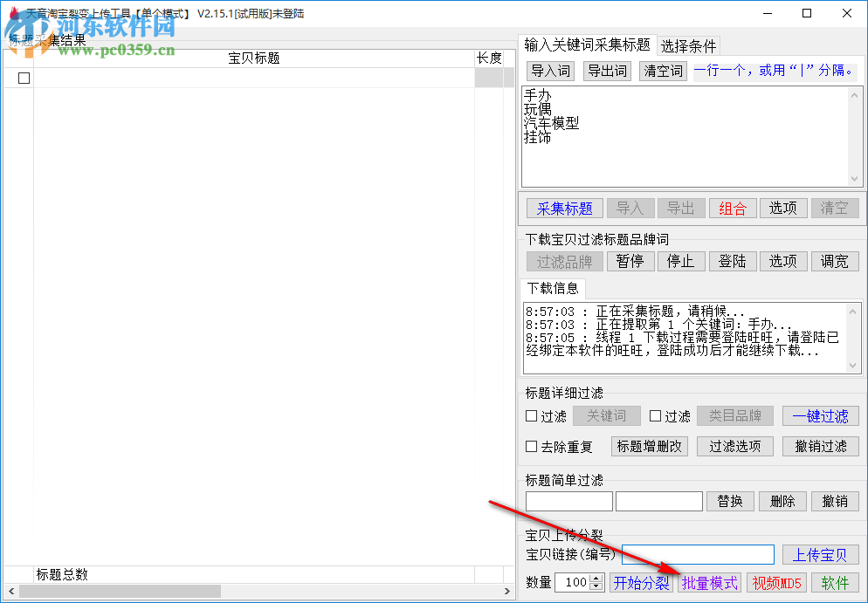Viewport: 868px width, 603px height.
Task: Click the blue 一键过滤 one-key filter
Action: [821, 416]
